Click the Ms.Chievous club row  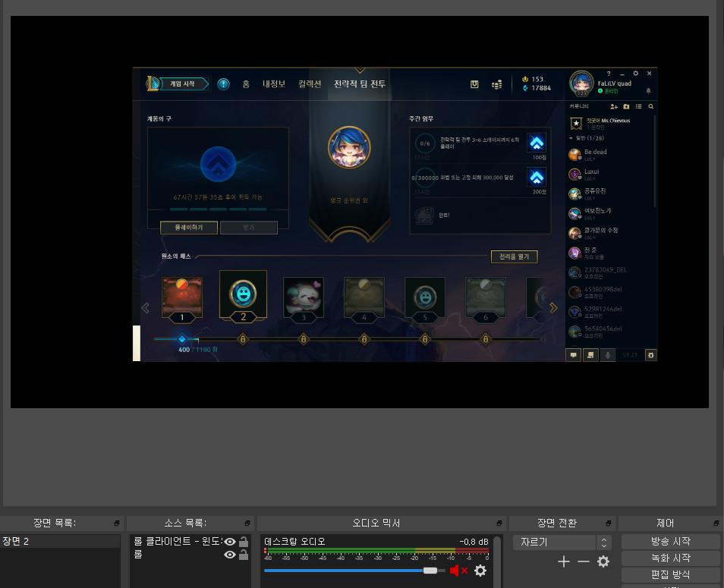click(610, 123)
